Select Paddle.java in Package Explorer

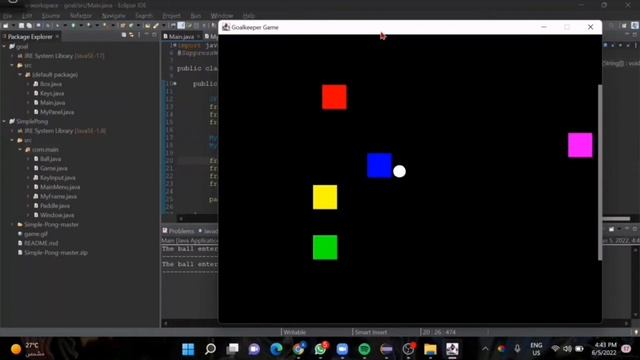(55, 206)
